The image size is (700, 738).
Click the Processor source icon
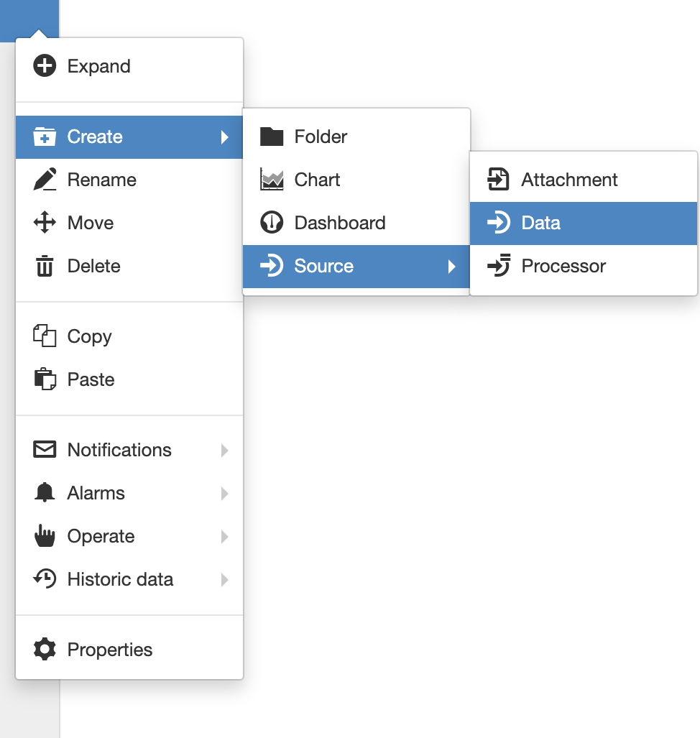pyautogui.click(x=498, y=267)
